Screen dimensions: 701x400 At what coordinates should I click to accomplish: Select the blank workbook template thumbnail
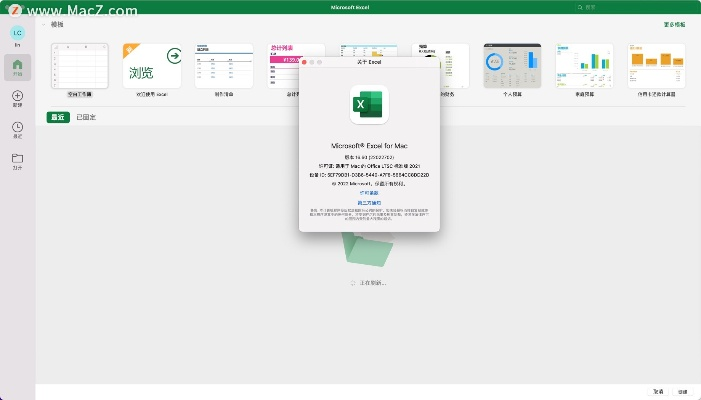click(80, 66)
